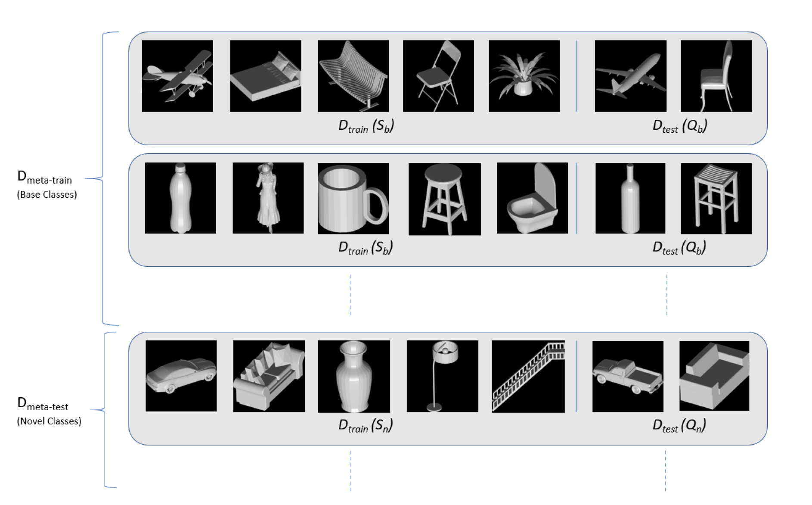
Task: Select the wine bottle query image
Action: (630, 198)
